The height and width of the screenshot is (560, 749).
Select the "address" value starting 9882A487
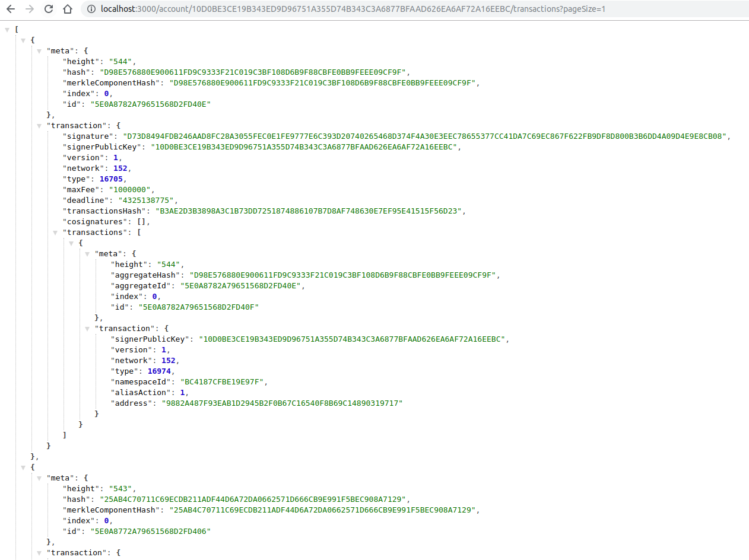click(283, 403)
